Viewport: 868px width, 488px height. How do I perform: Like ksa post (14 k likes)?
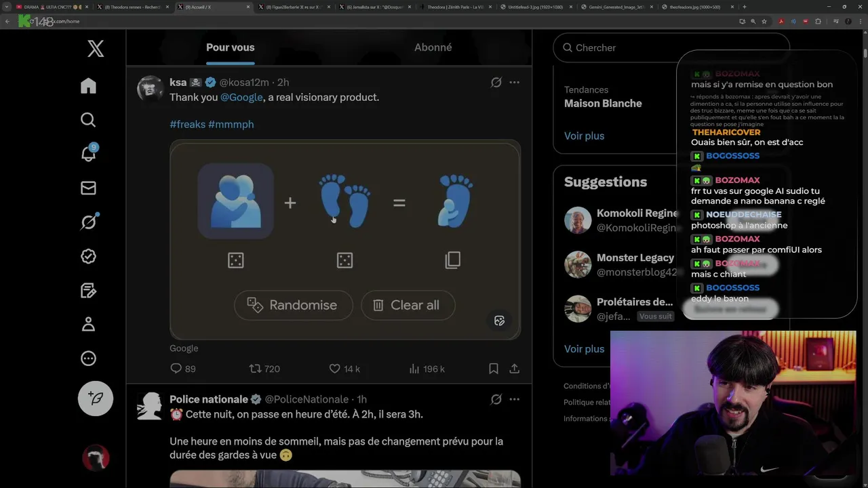point(344,369)
